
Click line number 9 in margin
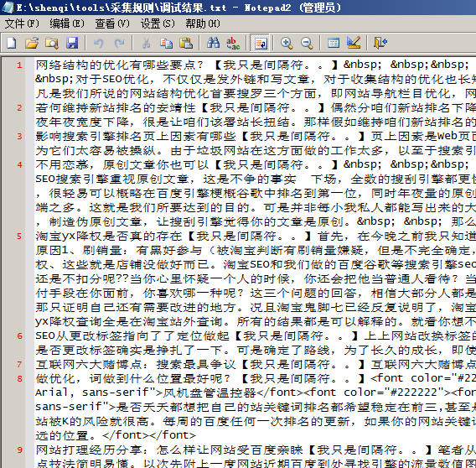click(19, 450)
